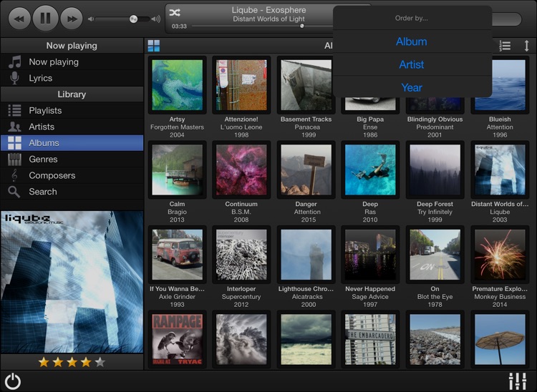537x392 pixels.
Task: Click the power button icon
Action: point(13,381)
